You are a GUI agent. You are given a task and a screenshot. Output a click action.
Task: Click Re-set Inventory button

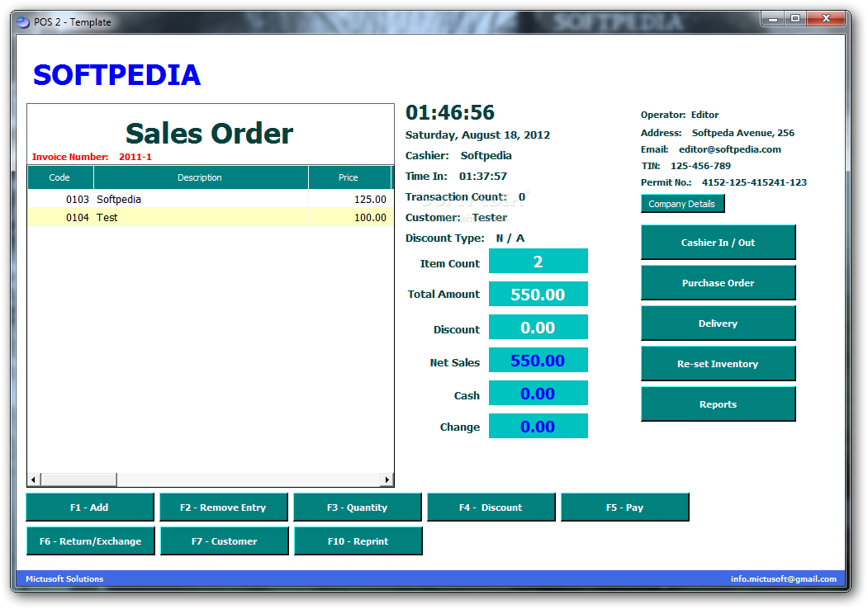tap(718, 363)
